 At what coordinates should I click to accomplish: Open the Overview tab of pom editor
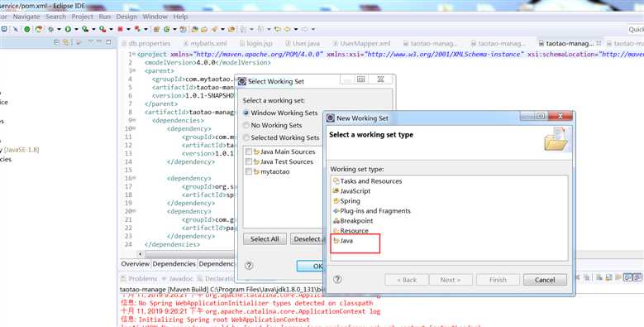coord(135,264)
